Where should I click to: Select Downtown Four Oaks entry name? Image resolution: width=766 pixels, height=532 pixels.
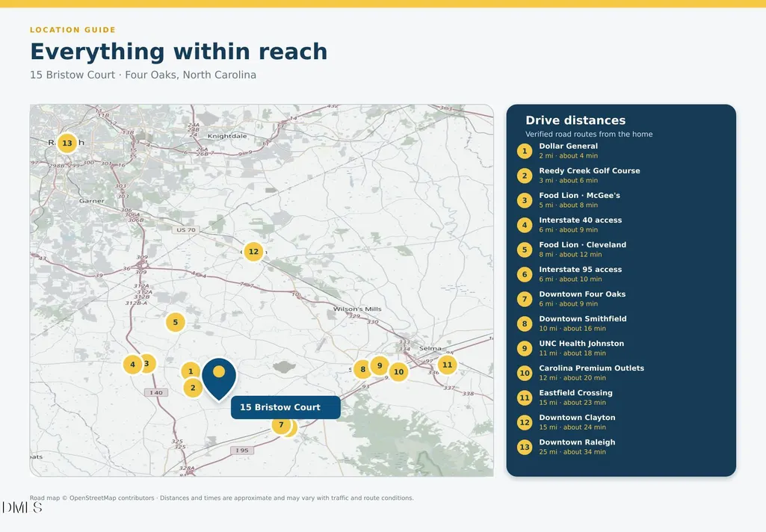coord(582,294)
